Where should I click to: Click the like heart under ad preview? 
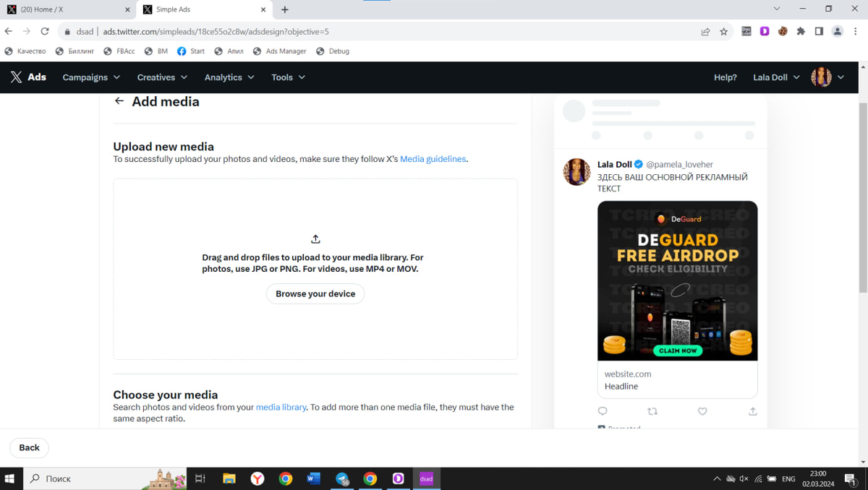click(702, 411)
